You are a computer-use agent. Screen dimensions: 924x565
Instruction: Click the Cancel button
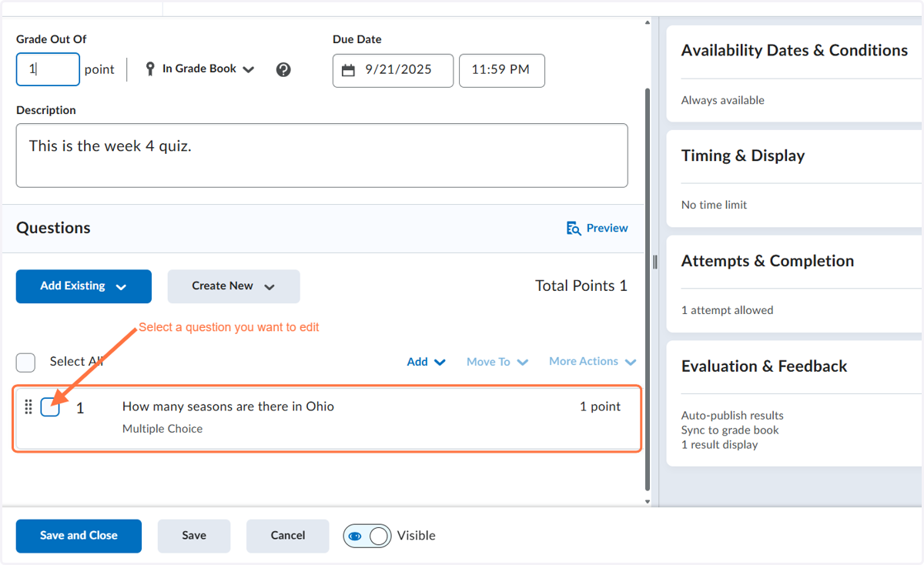pos(288,536)
